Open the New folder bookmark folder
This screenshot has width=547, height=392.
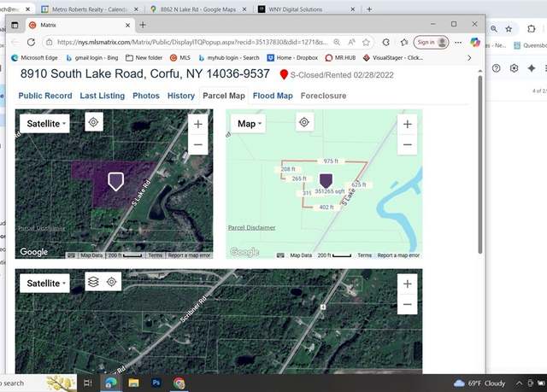pyautogui.click(x=144, y=58)
